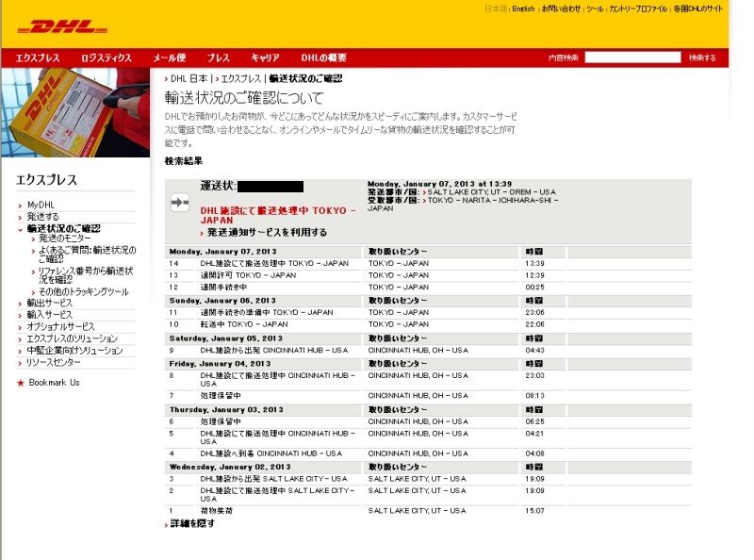Select row 10 転送中 TOKYO - JAPAN

[428, 324]
